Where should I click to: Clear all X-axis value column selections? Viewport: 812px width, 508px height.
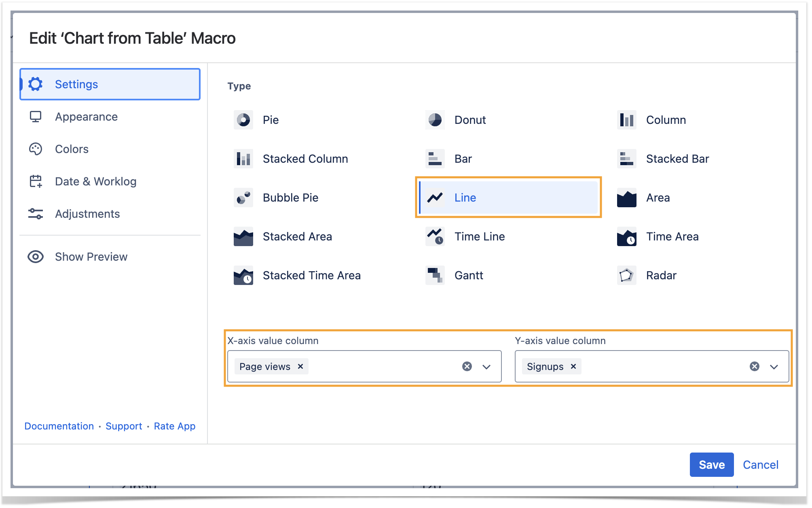pos(467,366)
